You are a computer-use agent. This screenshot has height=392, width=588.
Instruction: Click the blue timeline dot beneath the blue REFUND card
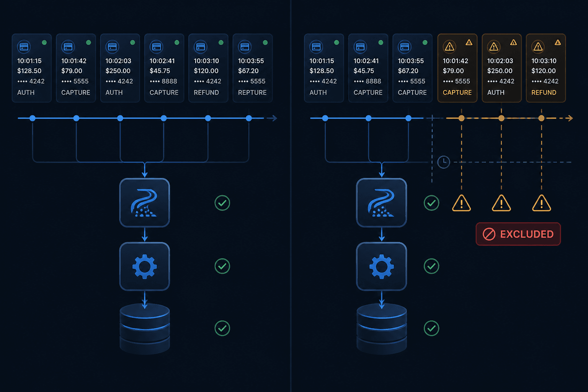pos(208,118)
